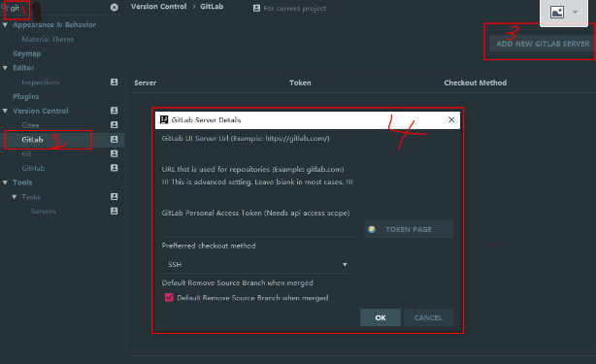Click the For current project icon

coord(257,8)
